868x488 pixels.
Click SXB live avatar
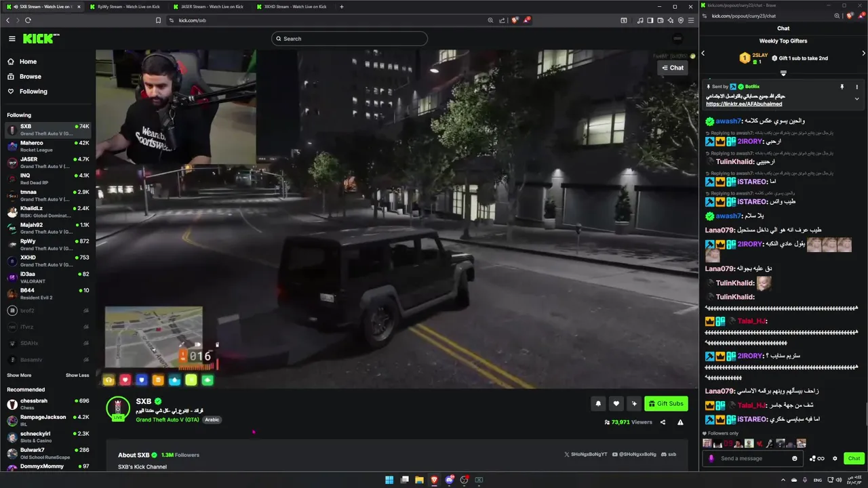118,409
